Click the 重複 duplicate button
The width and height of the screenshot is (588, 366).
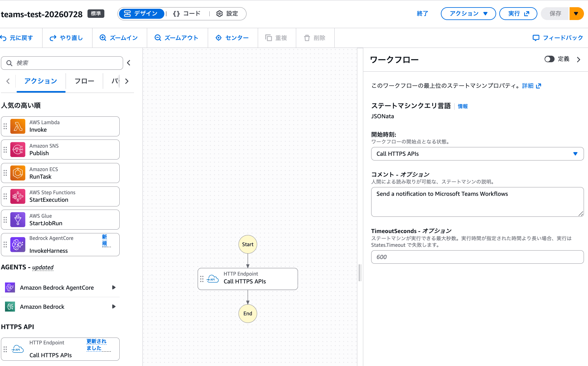[276, 38]
